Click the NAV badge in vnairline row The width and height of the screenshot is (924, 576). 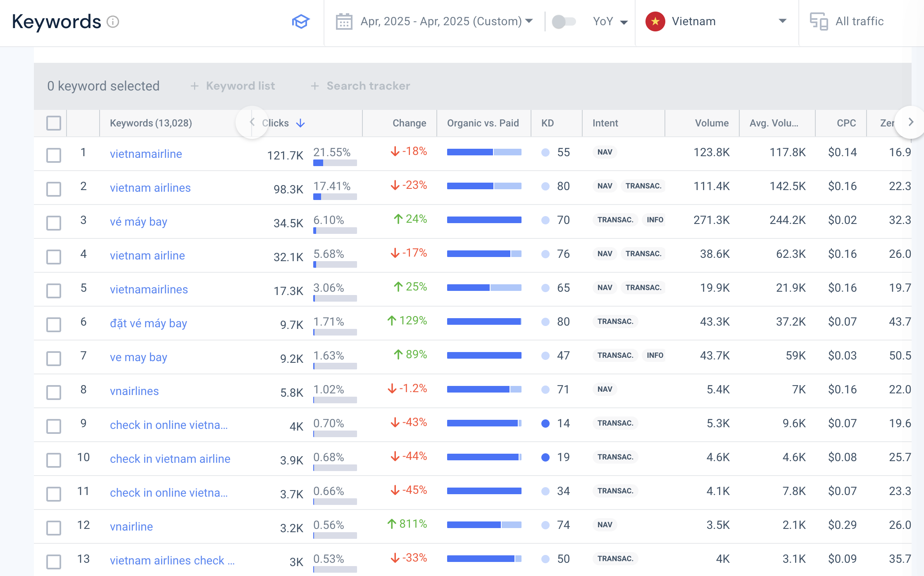pos(605,525)
